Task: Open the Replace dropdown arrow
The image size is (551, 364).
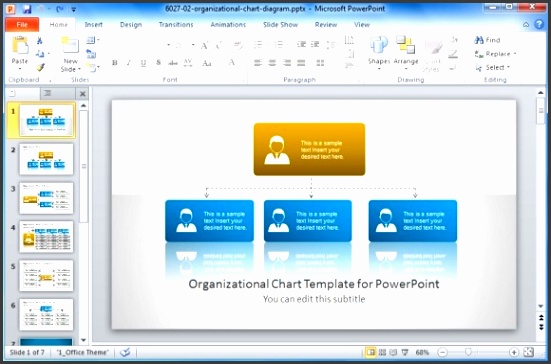Action: [515, 54]
